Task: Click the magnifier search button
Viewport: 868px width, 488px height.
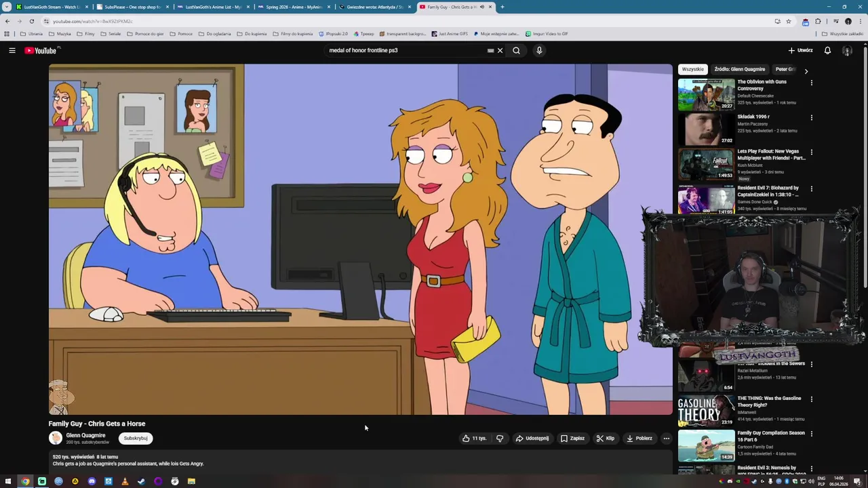Action: tap(516, 50)
